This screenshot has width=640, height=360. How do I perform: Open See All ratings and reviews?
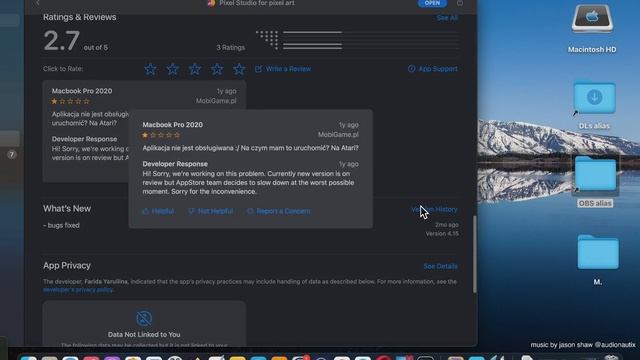click(447, 18)
